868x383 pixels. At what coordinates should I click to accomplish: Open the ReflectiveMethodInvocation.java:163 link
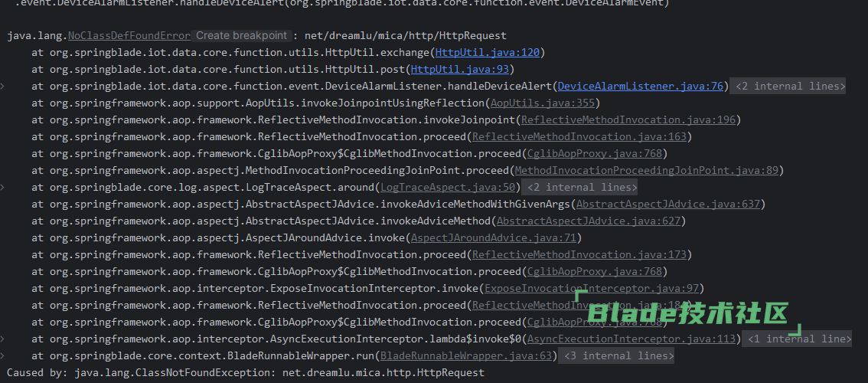579,137
